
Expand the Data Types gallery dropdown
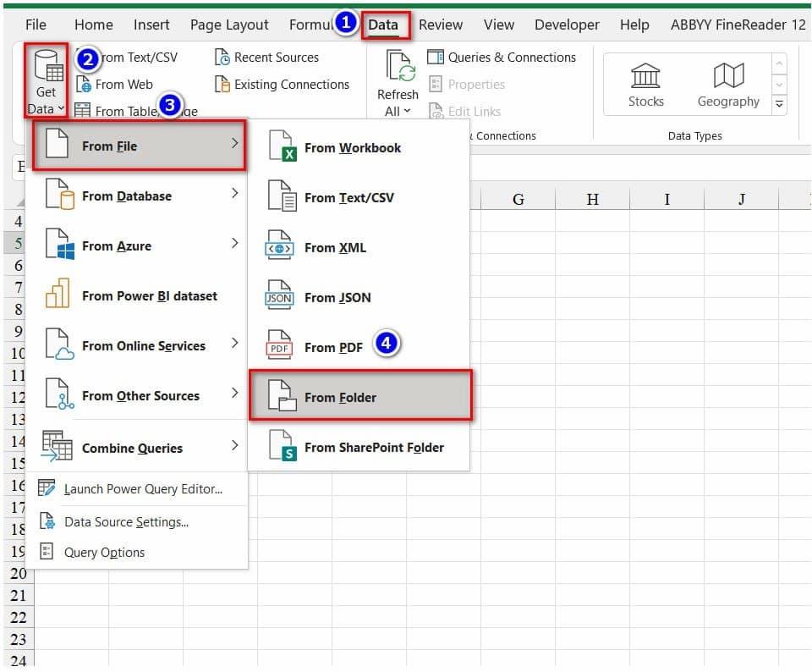[x=780, y=104]
